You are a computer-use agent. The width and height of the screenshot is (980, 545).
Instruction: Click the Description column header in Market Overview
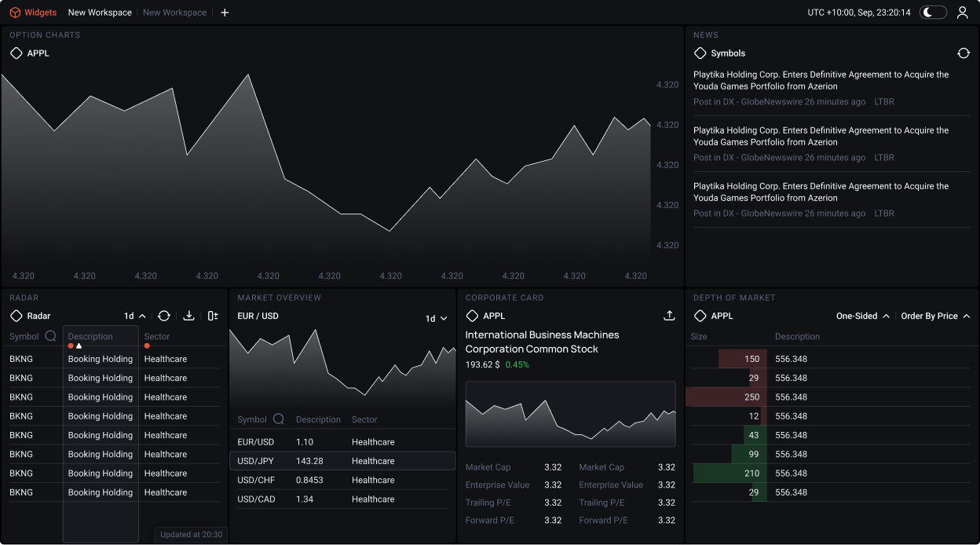(318, 419)
